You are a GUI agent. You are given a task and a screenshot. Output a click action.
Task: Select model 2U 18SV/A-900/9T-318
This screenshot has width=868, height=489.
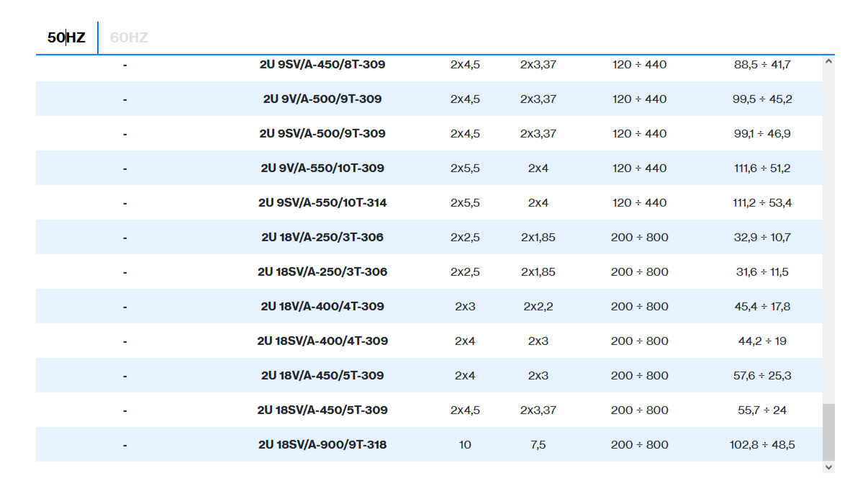coord(322,445)
